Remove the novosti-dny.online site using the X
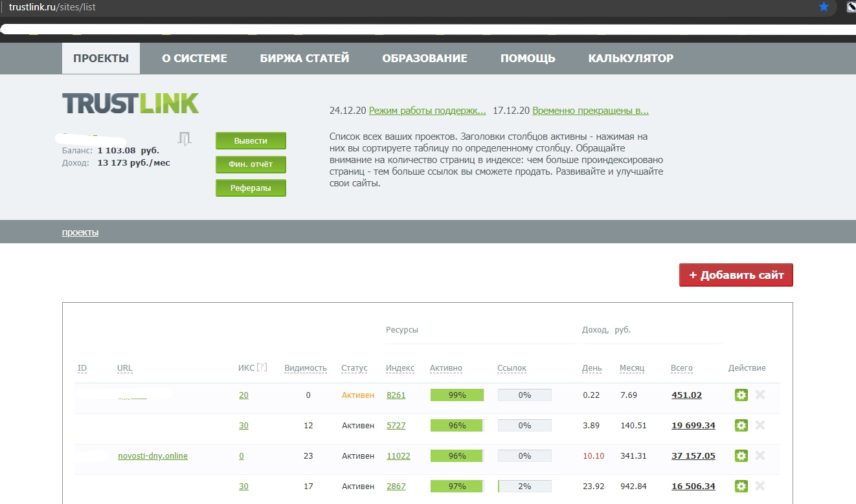This screenshot has height=504, width=856. 760,455
